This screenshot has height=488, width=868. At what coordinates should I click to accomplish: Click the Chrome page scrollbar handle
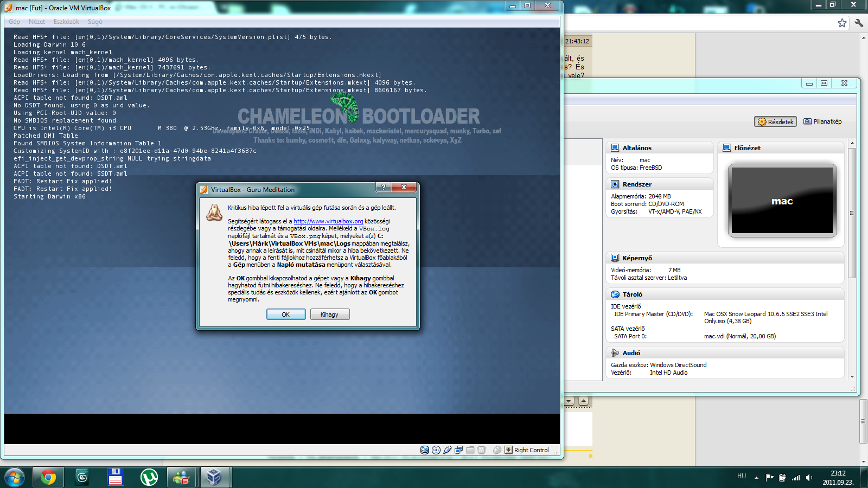tap(863, 421)
